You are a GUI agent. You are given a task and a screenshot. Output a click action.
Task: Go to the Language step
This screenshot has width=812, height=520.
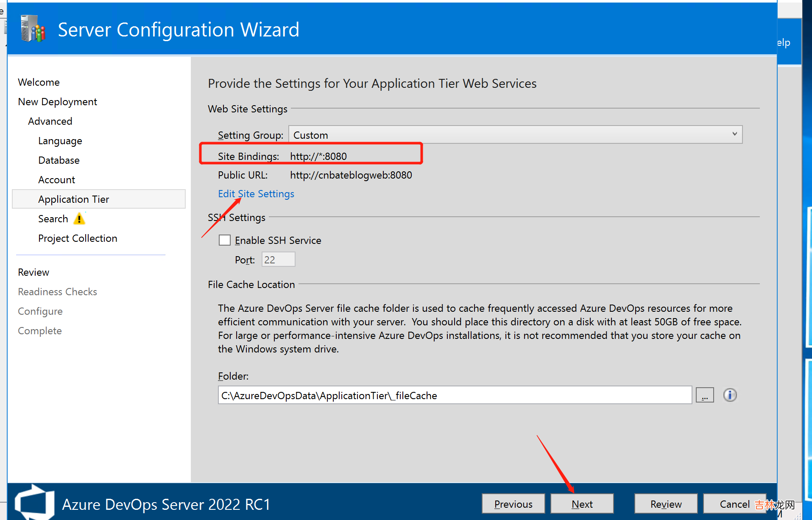click(x=60, y=141)
